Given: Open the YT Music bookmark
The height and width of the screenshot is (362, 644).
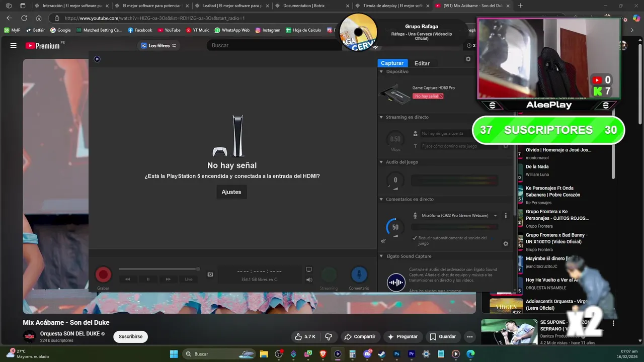Looking at the screenshot, I should click(197, 30).
